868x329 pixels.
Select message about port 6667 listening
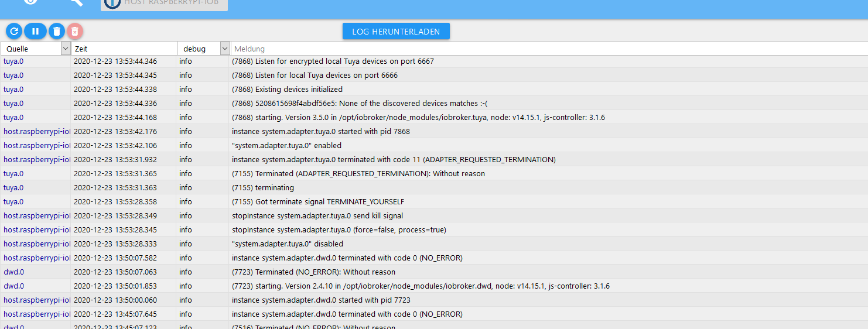coord(333,61)
